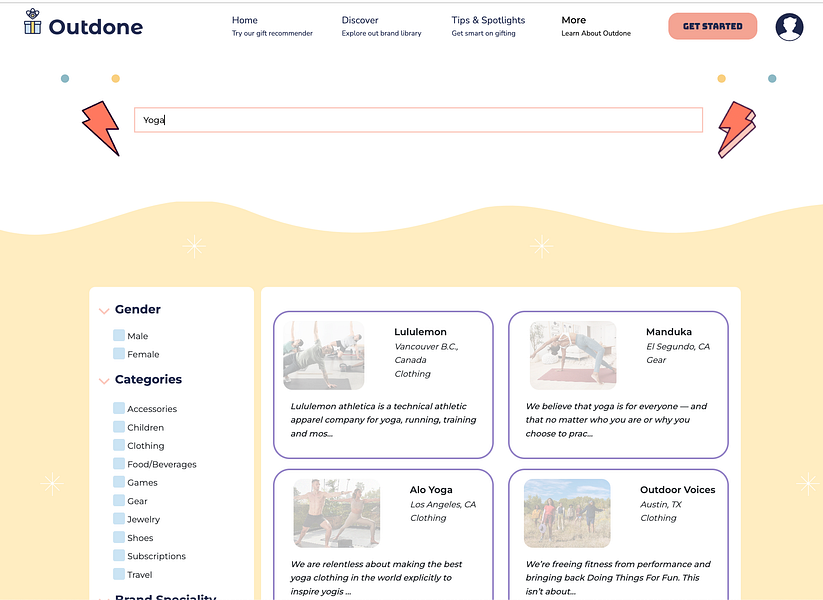This screenshot has height=600, width=823.
Task: Select the Gear category checkbox
Action: tap(119, 501)
